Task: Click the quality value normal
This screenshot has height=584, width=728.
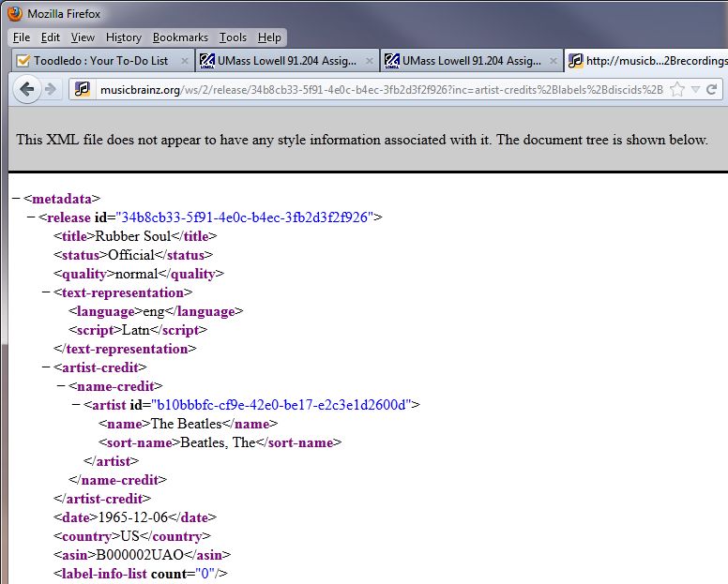Action: (137, 274)
